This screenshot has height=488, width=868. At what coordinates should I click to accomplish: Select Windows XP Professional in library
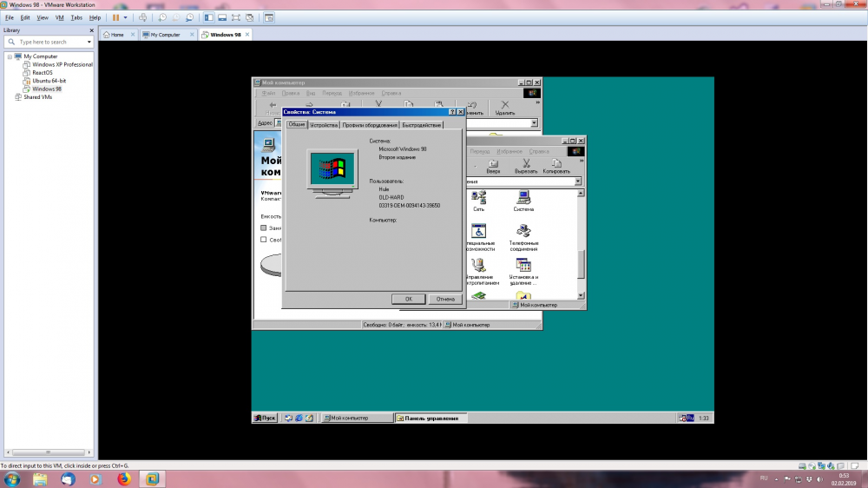coord(62,65)
